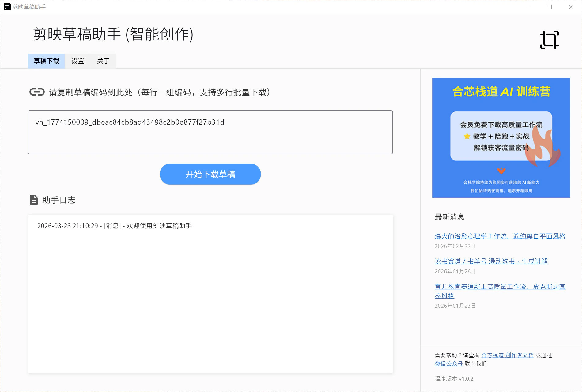Image resolution: width=582 pixels, height=392 pixels.
Task: Click the date 2026年01月26日
Action: pos(455,272)
